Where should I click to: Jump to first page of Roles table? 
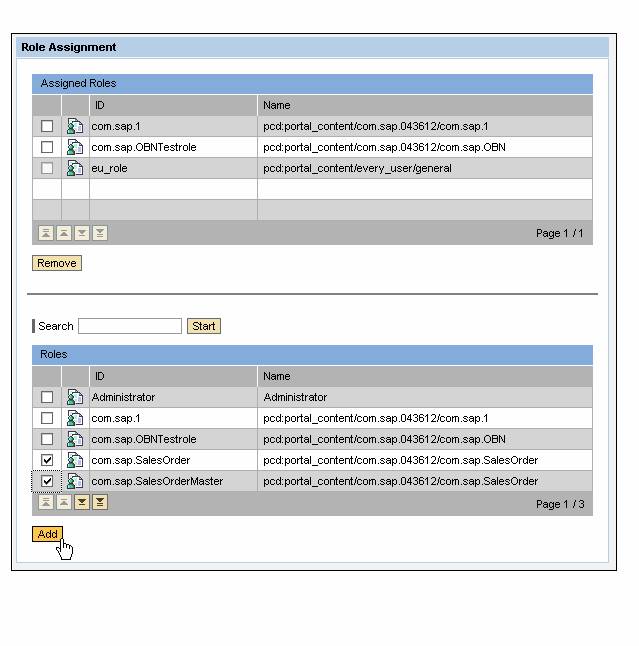click(46, 503)
